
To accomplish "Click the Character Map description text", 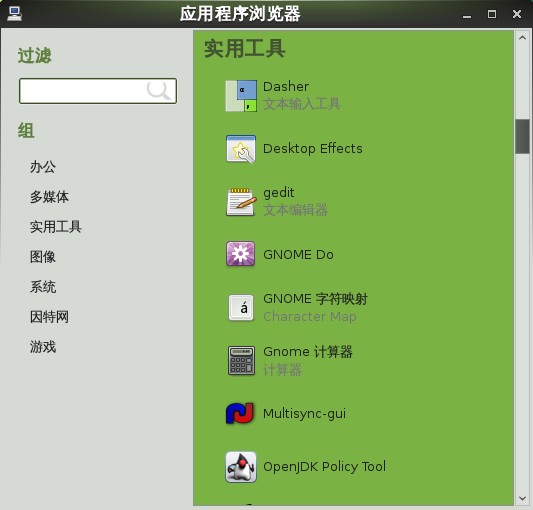I will [310, 317].
